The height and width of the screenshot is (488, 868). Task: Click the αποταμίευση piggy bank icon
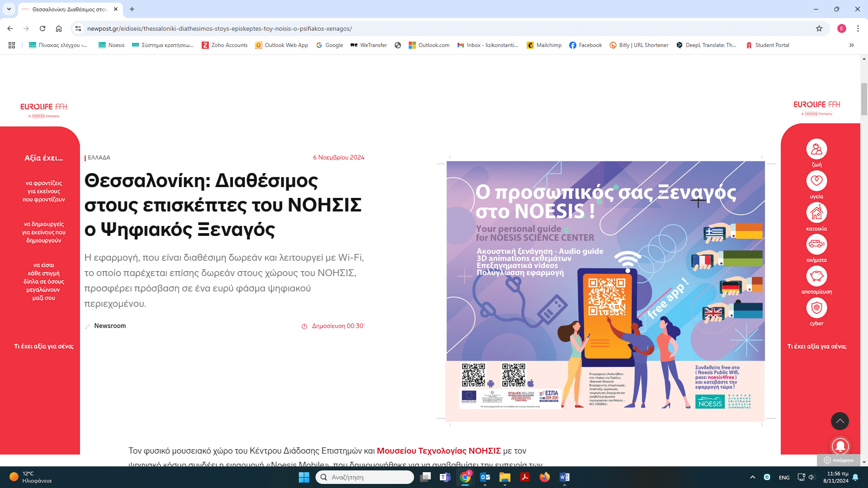pyautogui.click(x=816, y=276)
